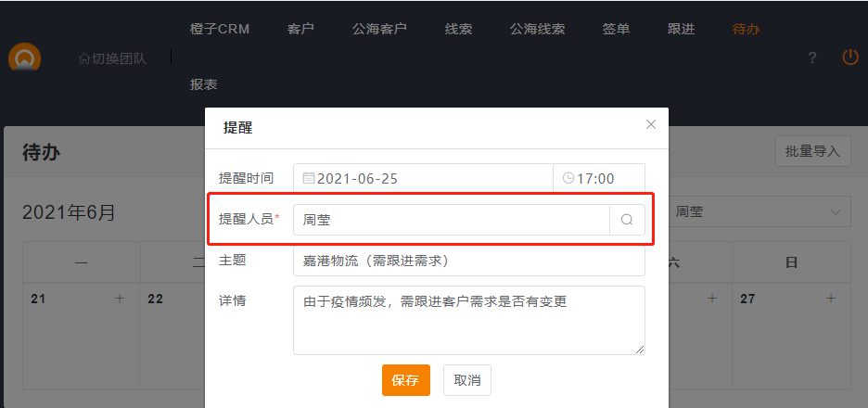This screenshot has height=408, width=868.
Task: Click the help question mark icon
Action: point(812,57)
